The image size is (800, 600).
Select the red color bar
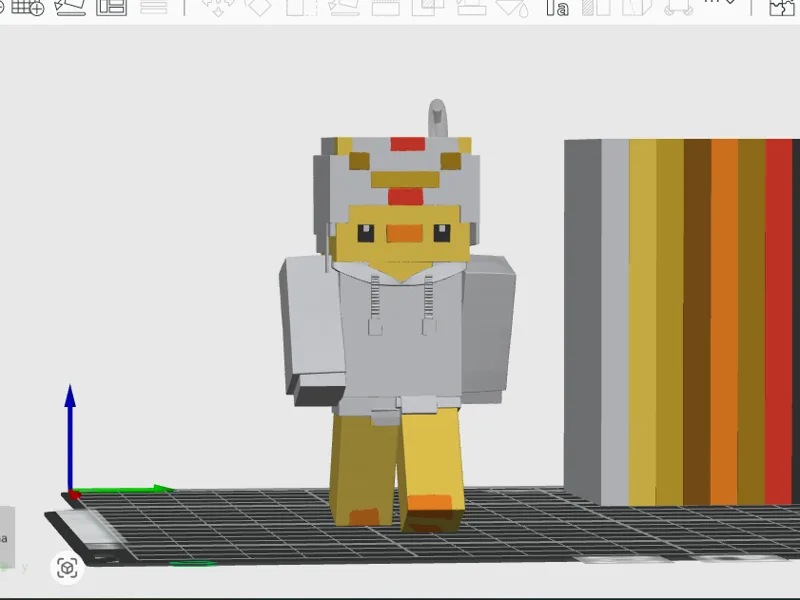(779, 321)
